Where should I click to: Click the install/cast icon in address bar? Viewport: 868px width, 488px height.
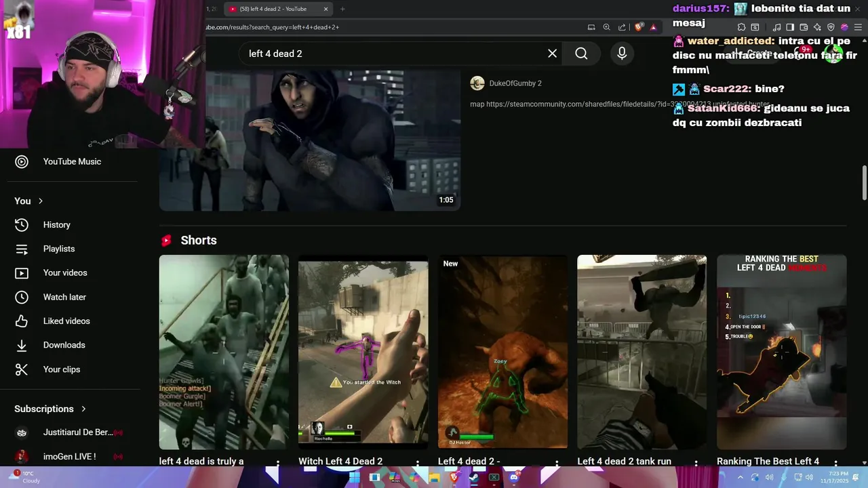point(591,27)
